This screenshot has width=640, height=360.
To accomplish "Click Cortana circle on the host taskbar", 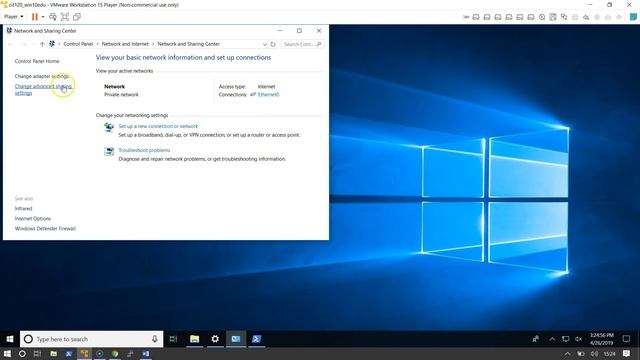I will (22, 354).
